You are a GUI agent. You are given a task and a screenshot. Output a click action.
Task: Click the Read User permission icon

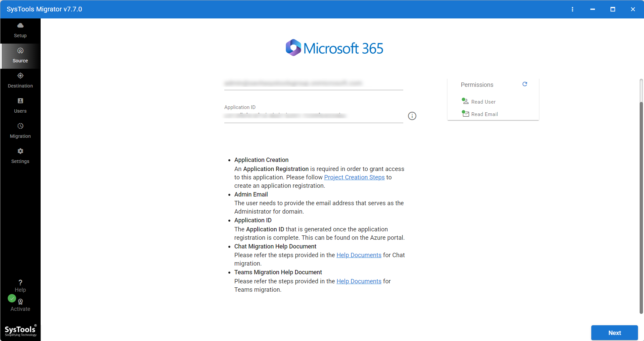pos(465,101)
